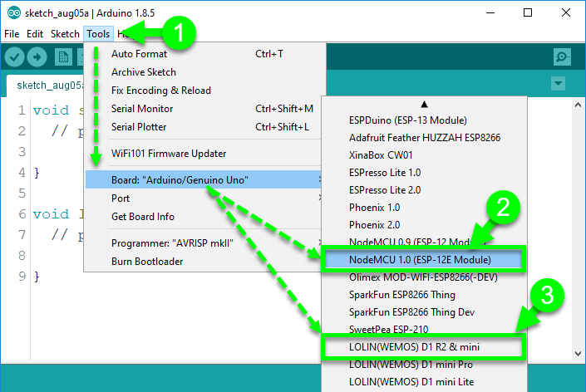The height and width of the screenshot is (392, 586).
Task: Select LOLIN(WEMOS) D1 mini Lite board
Action: coord(424,381)
